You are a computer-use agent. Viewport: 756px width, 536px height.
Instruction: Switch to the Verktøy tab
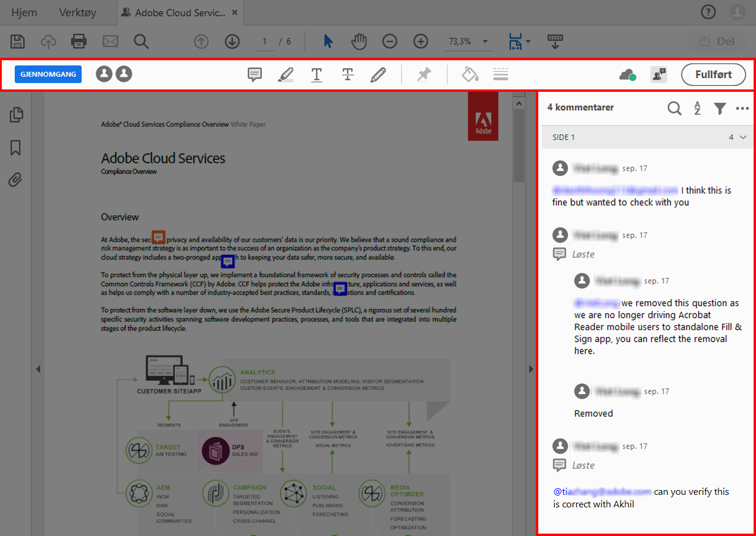[x=78, y=12]
